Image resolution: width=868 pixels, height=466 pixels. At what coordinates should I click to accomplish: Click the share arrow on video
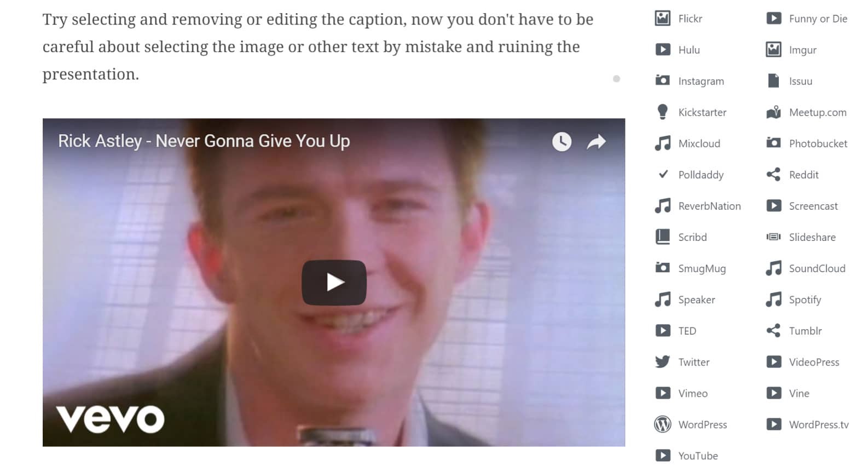coord(597,142)
